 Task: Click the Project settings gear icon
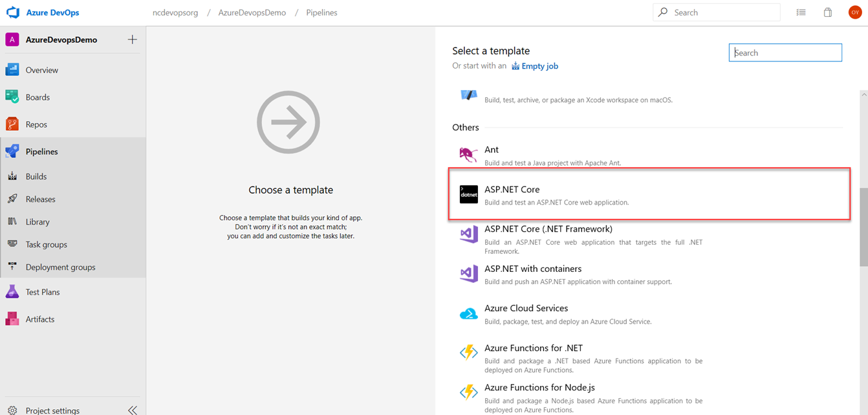[x=12, y=410]
